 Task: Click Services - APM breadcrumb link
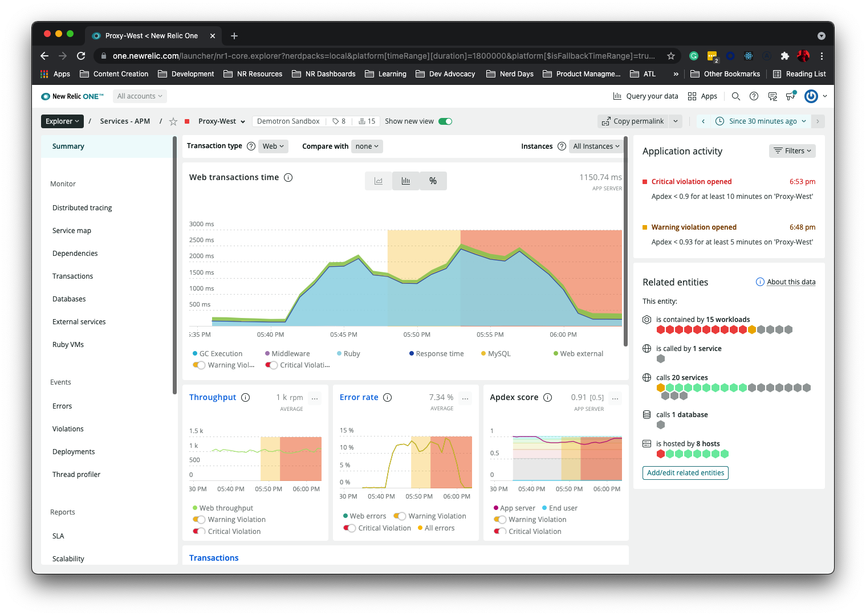pos(125,121)
